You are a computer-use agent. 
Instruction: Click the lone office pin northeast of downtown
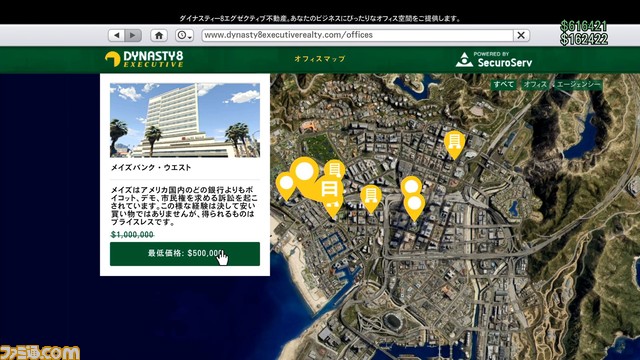pos(454,143)
